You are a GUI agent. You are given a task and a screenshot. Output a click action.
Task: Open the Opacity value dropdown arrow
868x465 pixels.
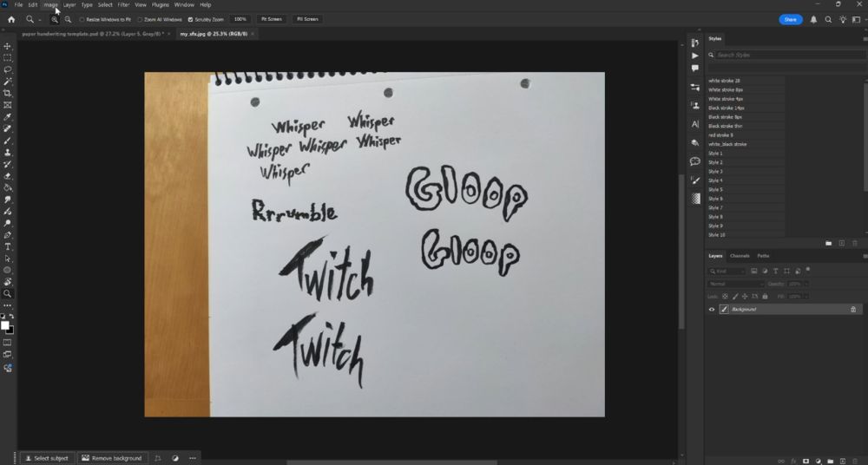(x=806, y=284)
